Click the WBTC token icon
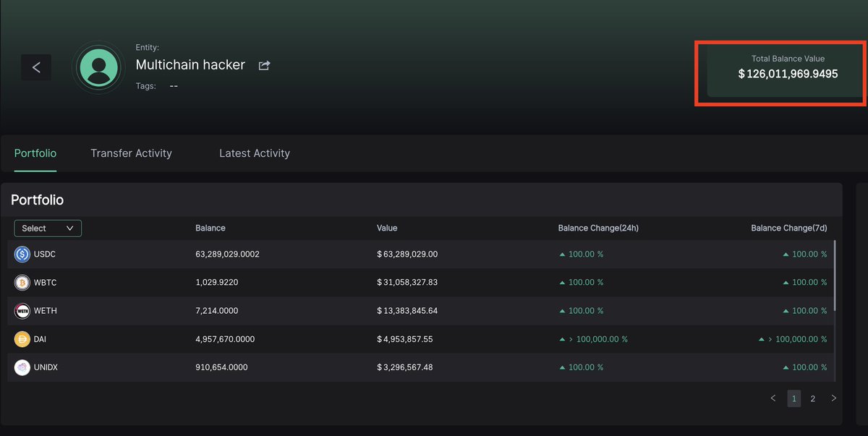 coord(22,283)
